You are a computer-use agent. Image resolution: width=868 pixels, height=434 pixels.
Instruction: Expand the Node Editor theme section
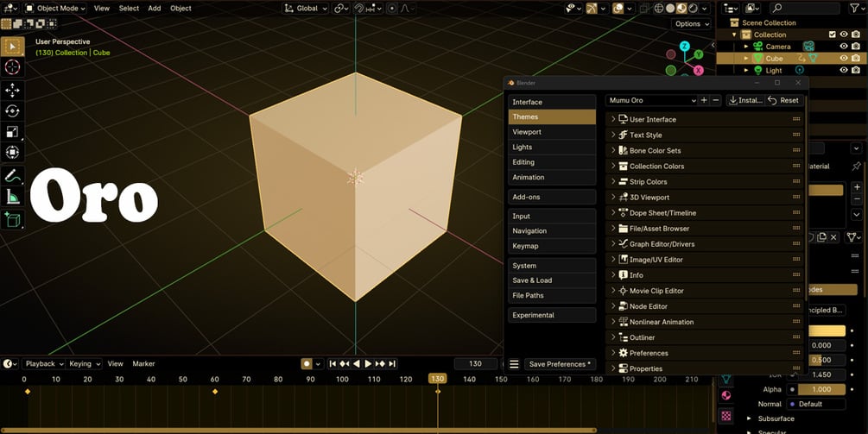(x=613, y=306)
